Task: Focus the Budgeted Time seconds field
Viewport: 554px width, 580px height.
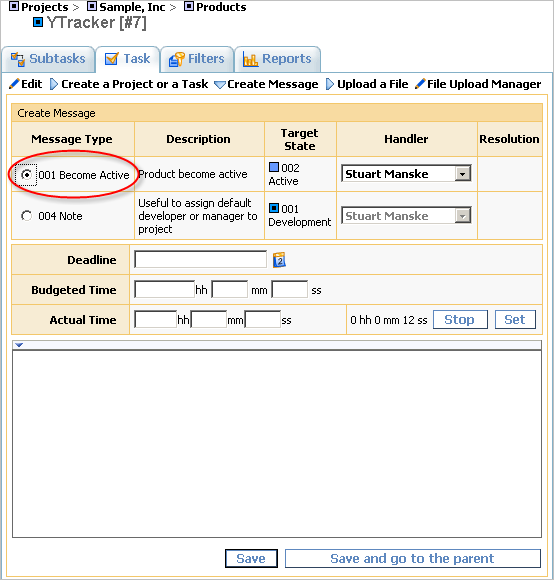Action: point(290,289)
